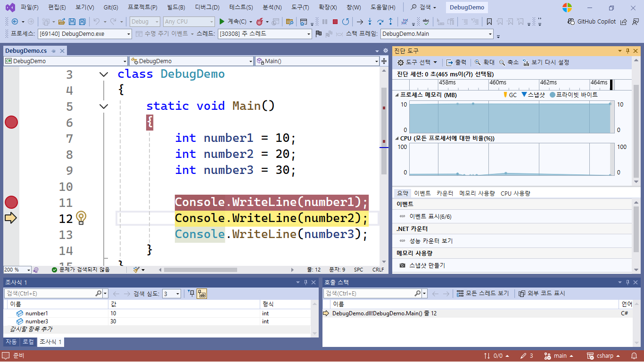
Task: Click the Hot Reload flame icon
Action: tap(259, 22)
